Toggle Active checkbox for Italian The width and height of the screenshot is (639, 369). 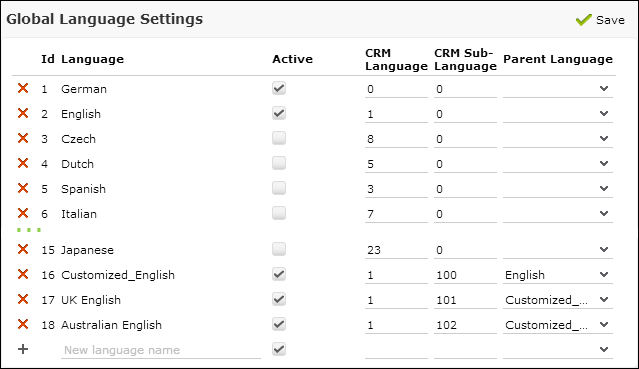point(279,213)
